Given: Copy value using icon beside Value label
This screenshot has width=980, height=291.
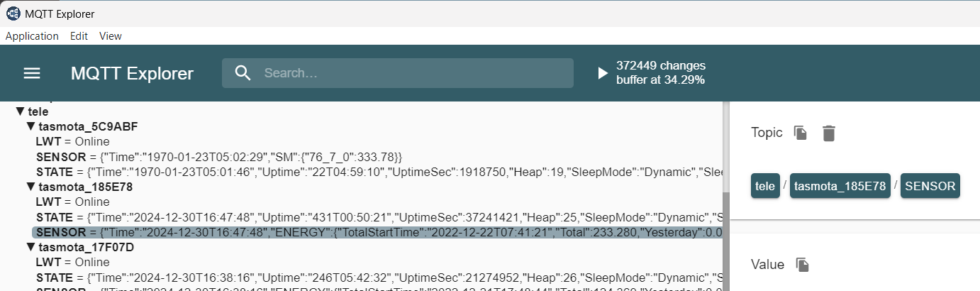Looking at the screenshot, I should (x=803, y=265).
